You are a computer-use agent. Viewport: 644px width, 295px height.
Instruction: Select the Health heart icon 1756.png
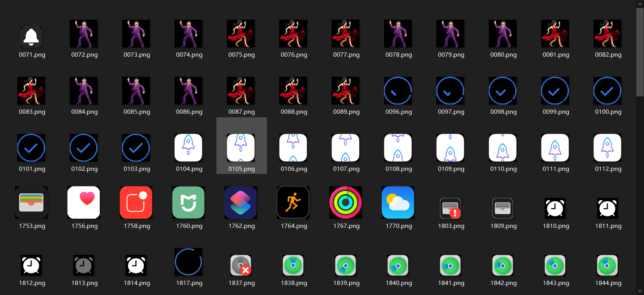click(x=84, y=202)
